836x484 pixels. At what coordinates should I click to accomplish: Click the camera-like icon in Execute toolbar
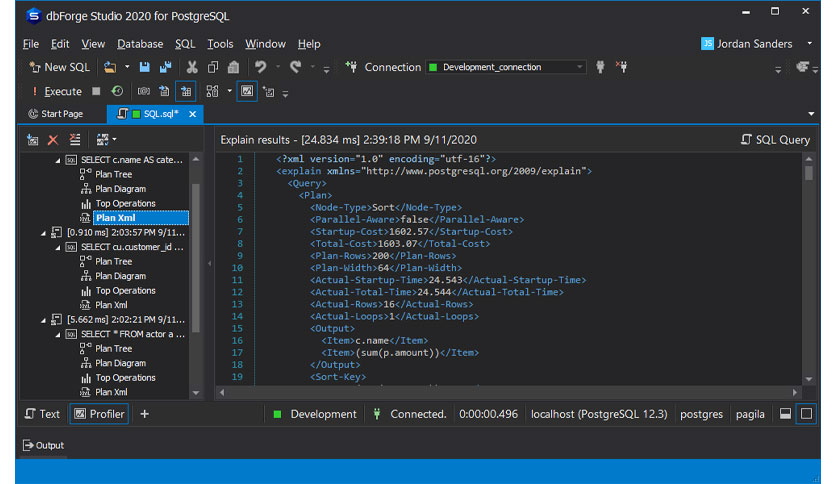pyautogui.click(x=143, y=91)
